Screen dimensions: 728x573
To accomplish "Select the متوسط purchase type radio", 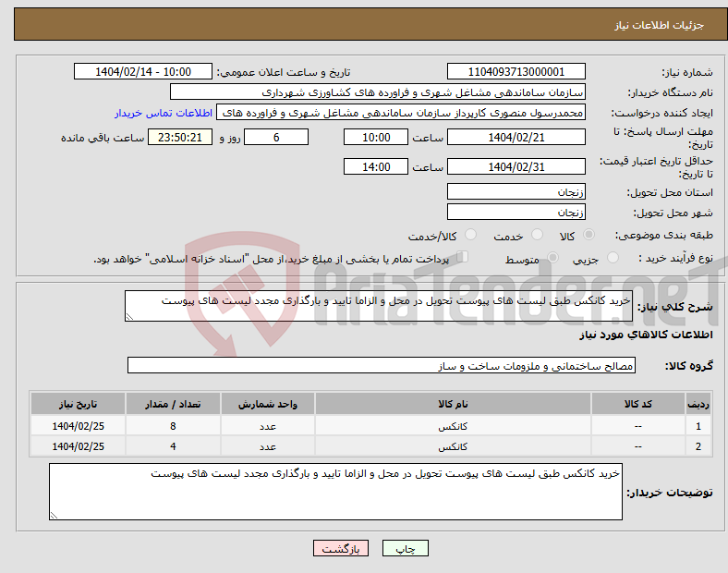I will click(x=552, y=258).
